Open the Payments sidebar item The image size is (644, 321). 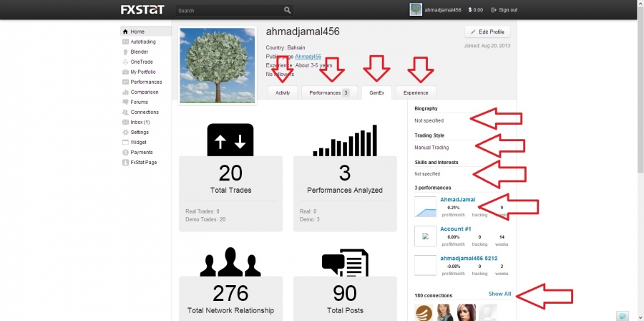pos(141,152)
